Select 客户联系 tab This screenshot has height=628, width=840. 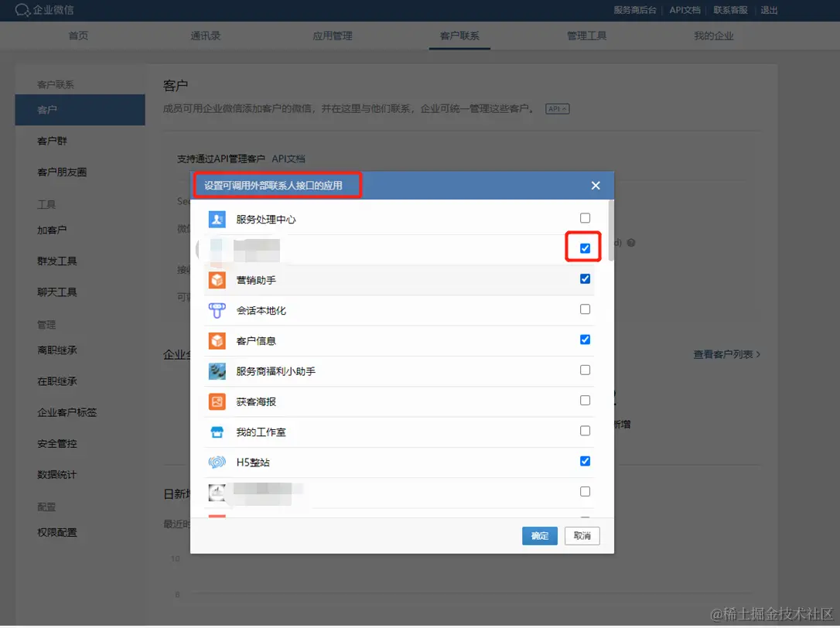coord(459,36)
